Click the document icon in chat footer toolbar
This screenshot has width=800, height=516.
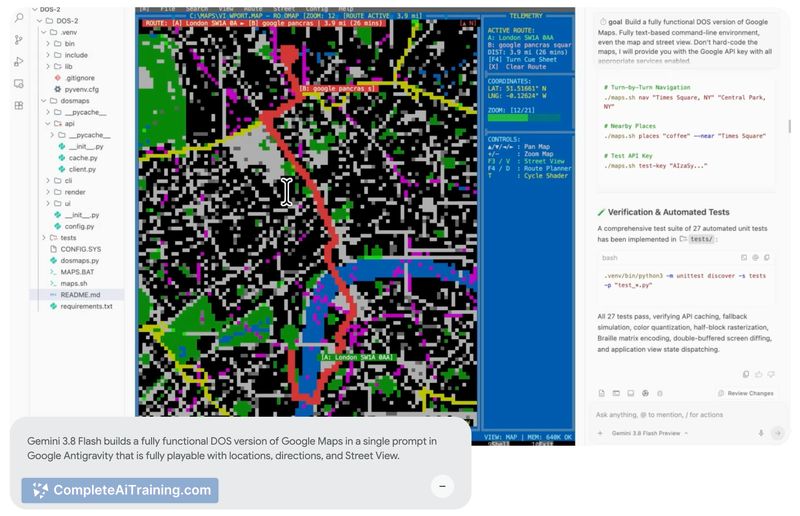click(x=602, y=393)
